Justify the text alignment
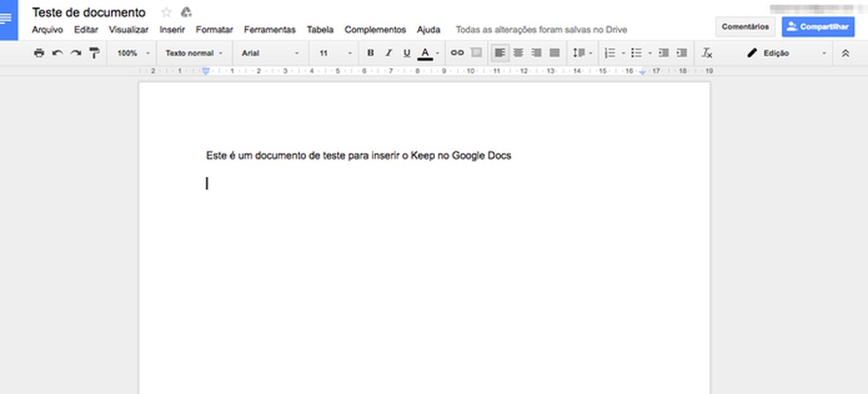 click(x=555, y=53)
